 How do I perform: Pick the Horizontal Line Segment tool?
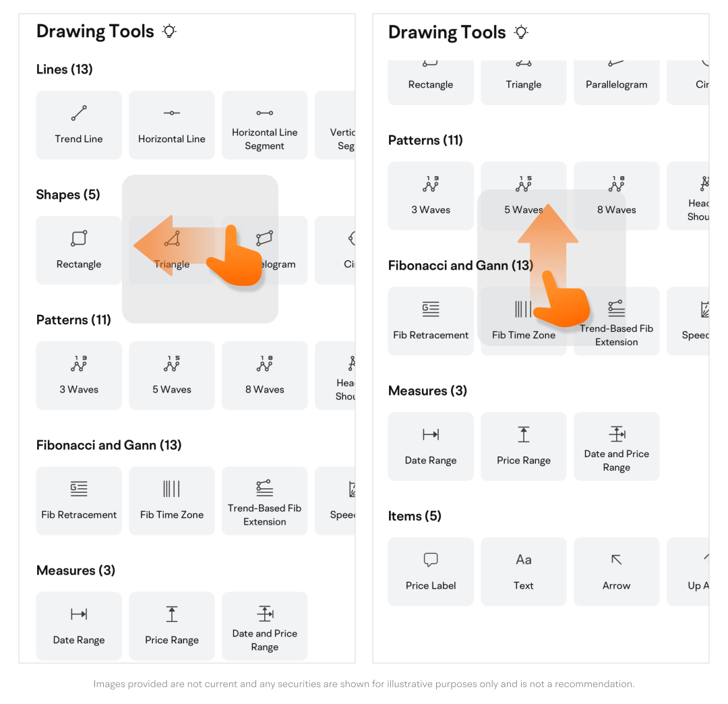point(264,125)
